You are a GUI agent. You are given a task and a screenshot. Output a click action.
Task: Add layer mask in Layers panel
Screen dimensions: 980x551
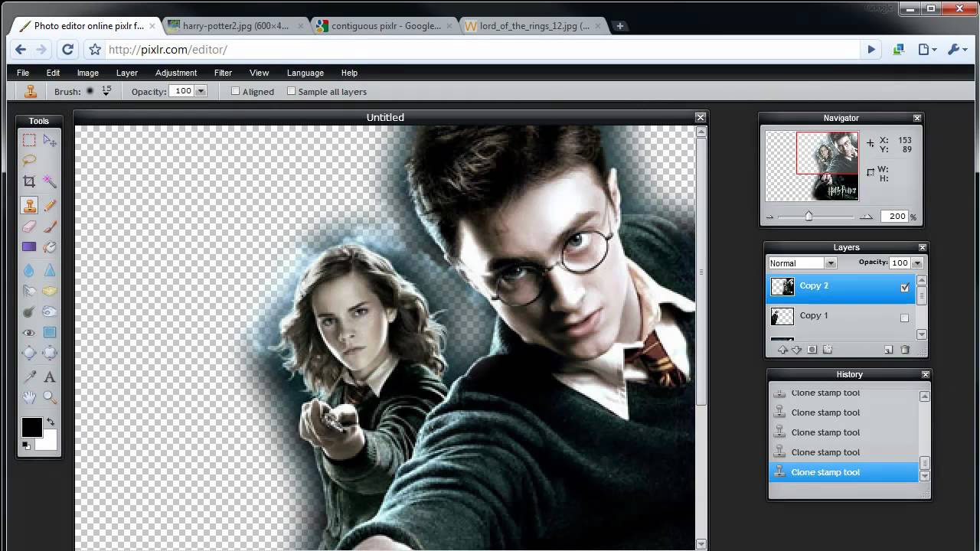coord(812,350)
